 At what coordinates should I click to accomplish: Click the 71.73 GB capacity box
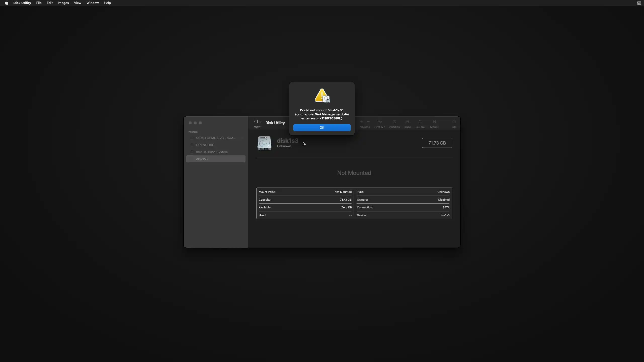(437, 143)
